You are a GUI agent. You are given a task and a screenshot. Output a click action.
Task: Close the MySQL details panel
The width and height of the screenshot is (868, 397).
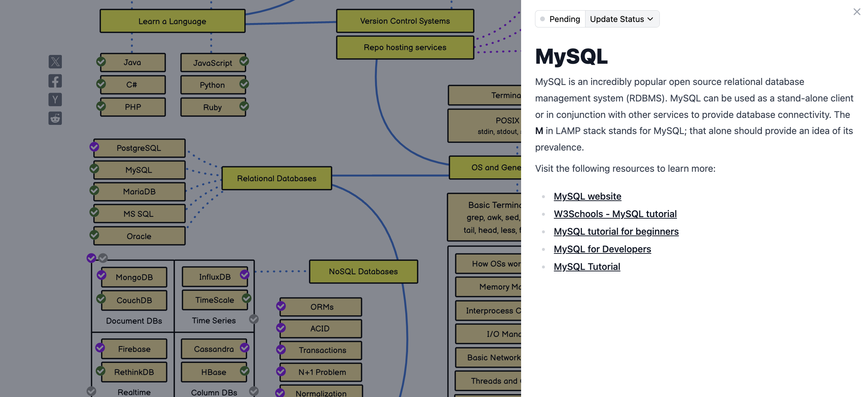click(x=857, y=12)
